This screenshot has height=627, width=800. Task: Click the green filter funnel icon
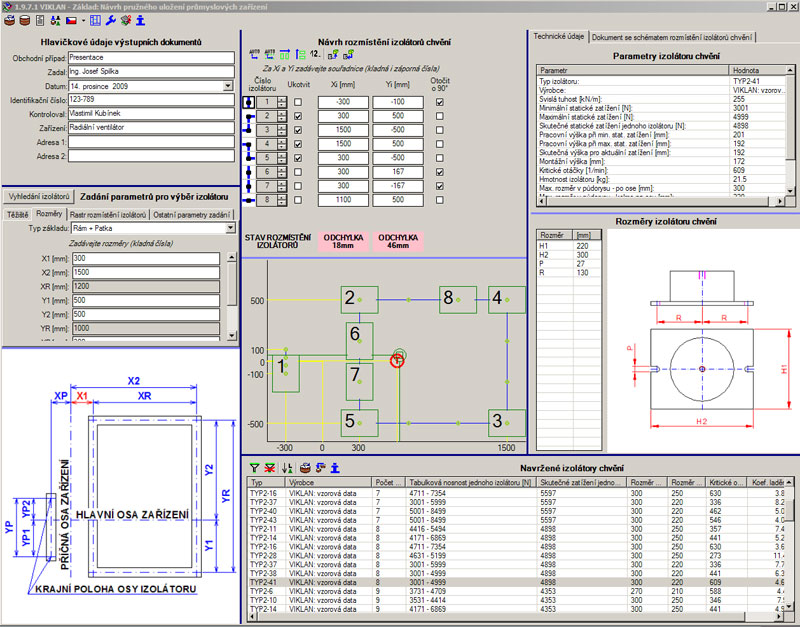pos(253,467)
